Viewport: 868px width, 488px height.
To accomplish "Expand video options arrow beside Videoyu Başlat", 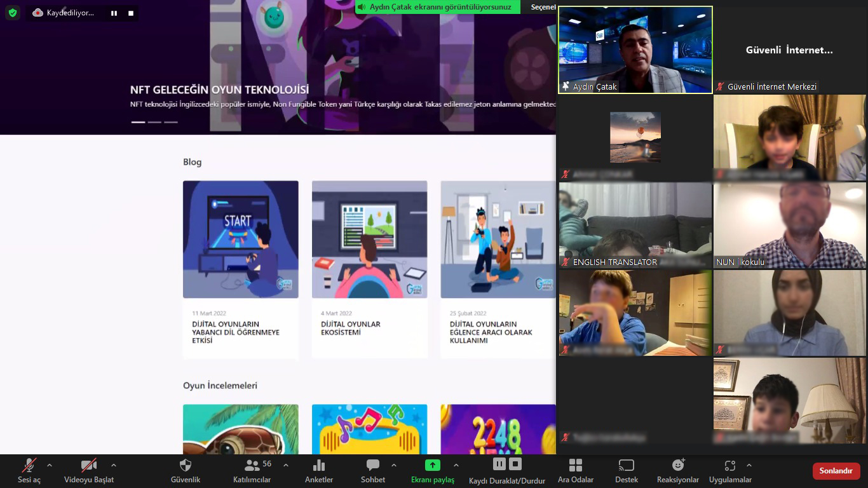I will [x=114, y=465].
